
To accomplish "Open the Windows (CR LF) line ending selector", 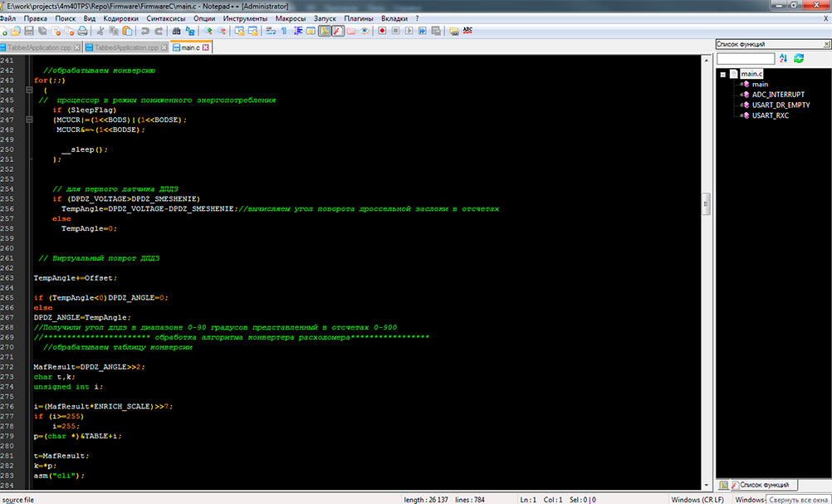I will [x=696, y=500].
